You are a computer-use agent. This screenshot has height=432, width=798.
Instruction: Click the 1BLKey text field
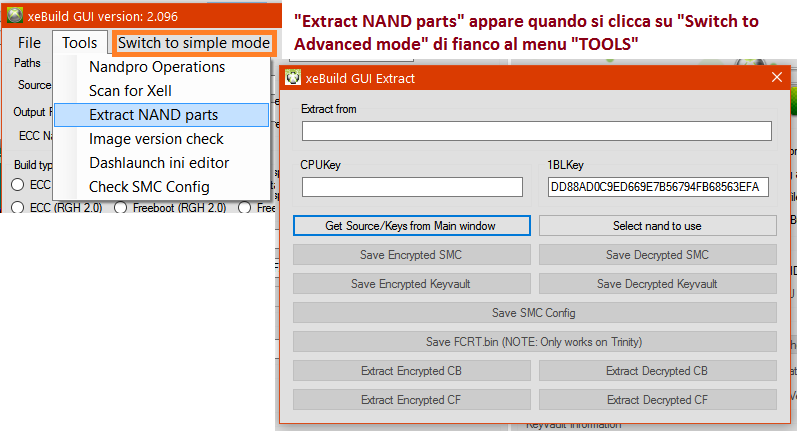tap(658, 187)
